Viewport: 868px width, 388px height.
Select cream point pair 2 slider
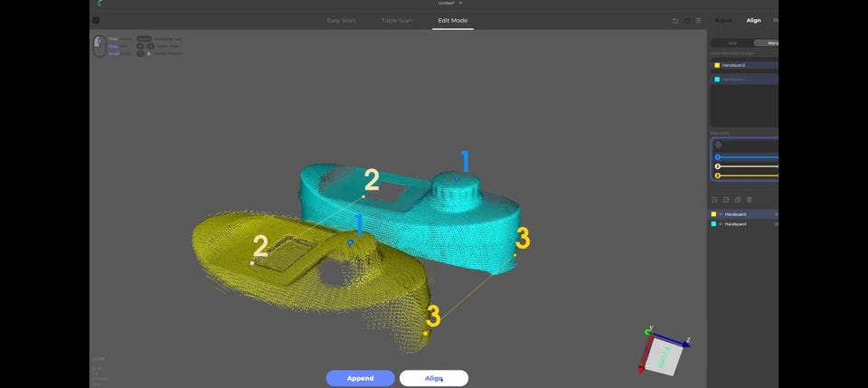click(x=746, y=166)
